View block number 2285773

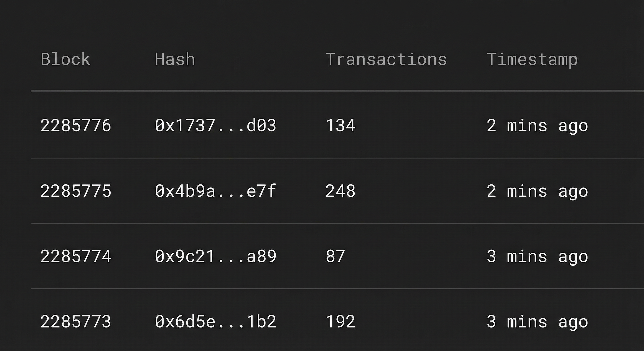[76, 322]
